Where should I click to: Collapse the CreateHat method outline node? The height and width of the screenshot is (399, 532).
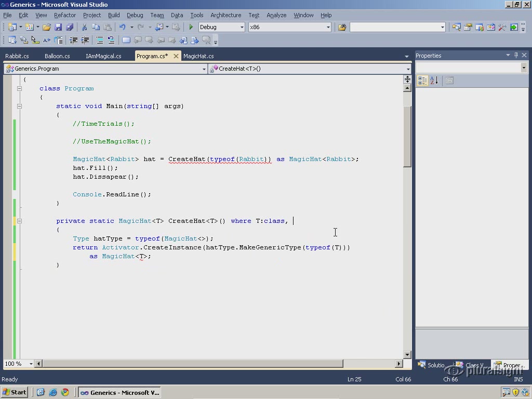19,221
